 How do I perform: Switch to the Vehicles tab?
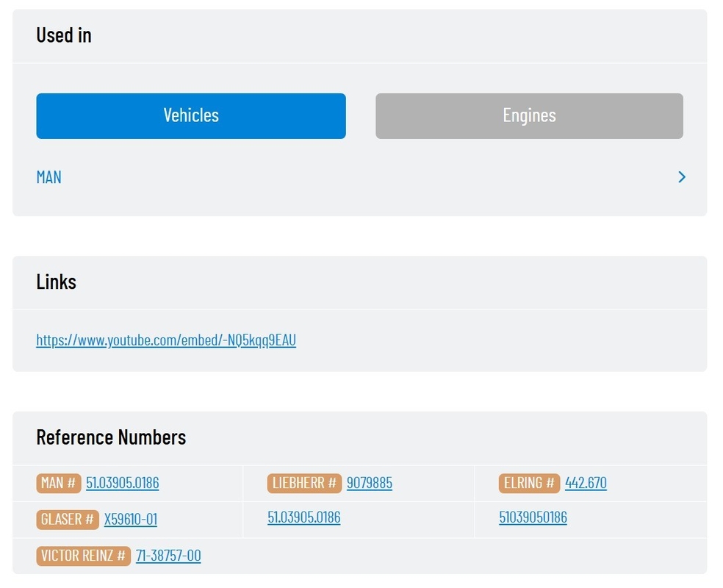coord(191,115)
